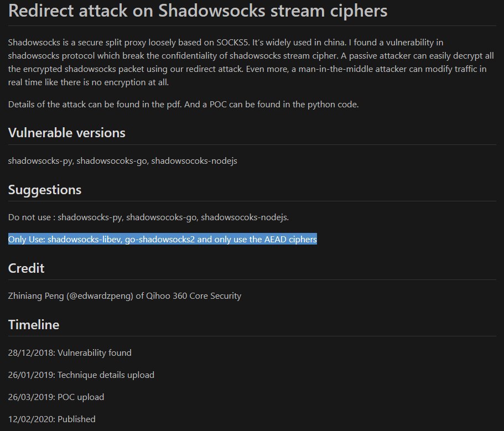Image resolution: width=504 pixels, height=431 pixels.
Task: Click the highlighted 'Only Use: shadowsocks-libev' line
Action: click(162, 239)
